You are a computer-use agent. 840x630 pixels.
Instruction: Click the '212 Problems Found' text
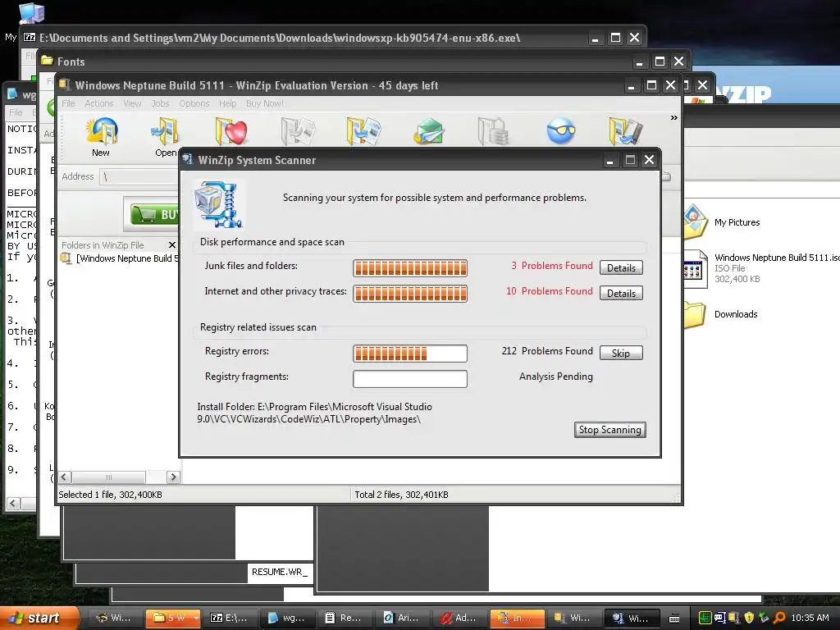coord(547,351)
